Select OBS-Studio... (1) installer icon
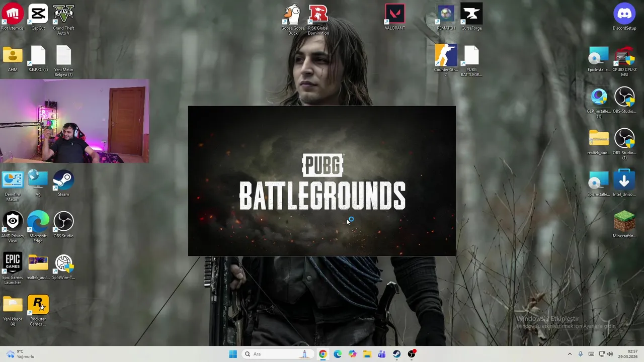644x362 pixels. [x=624, y=145]
